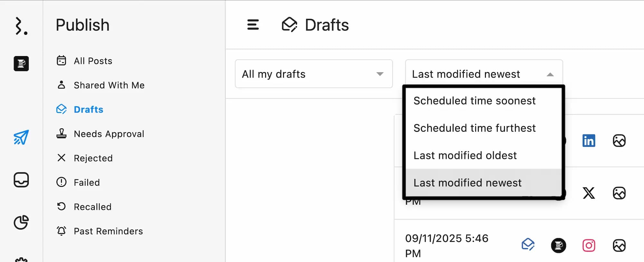
Task: Click the image icon beside LinkedIn
Action: 619,141
